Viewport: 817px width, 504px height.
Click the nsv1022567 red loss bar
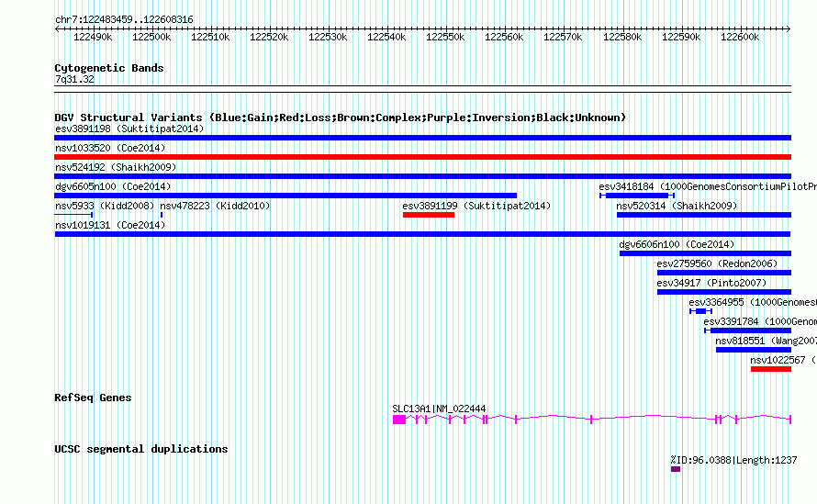click(x=771, y=369)
